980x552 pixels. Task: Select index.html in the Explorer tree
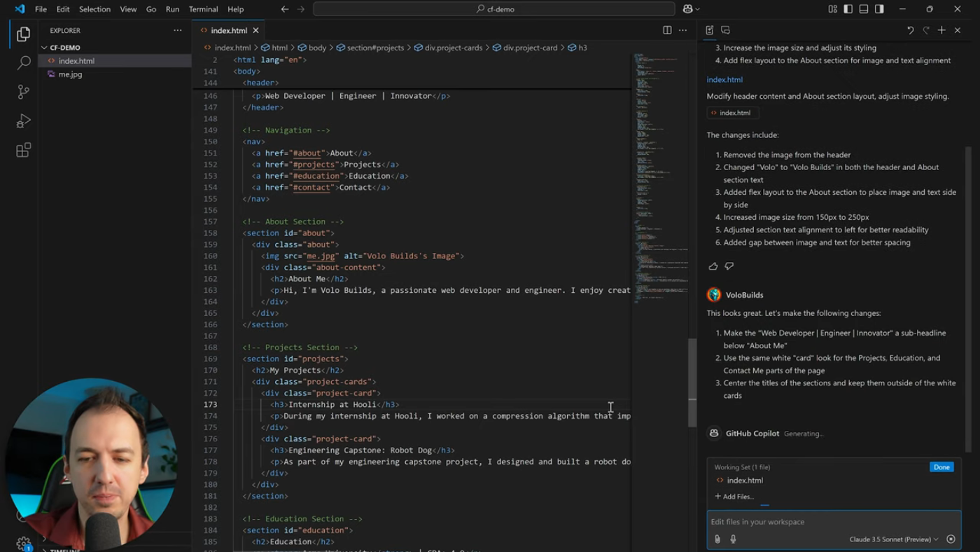pyautogui.click(x=76, y=61)
